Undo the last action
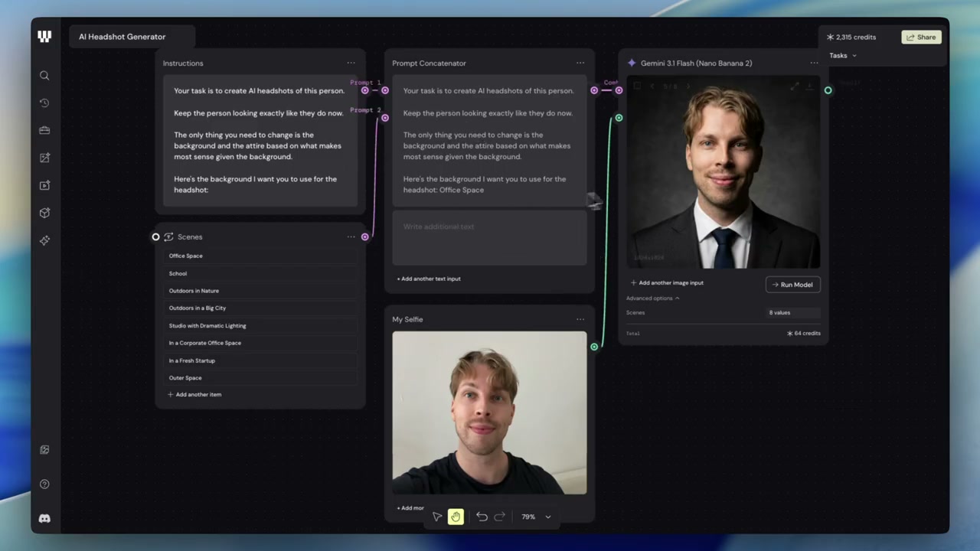 [x=482, y=517]
